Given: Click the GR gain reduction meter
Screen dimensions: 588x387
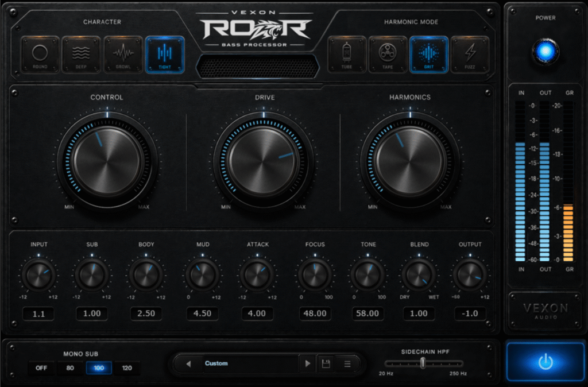Looking at the screenshot, I should tap(568, 181).
